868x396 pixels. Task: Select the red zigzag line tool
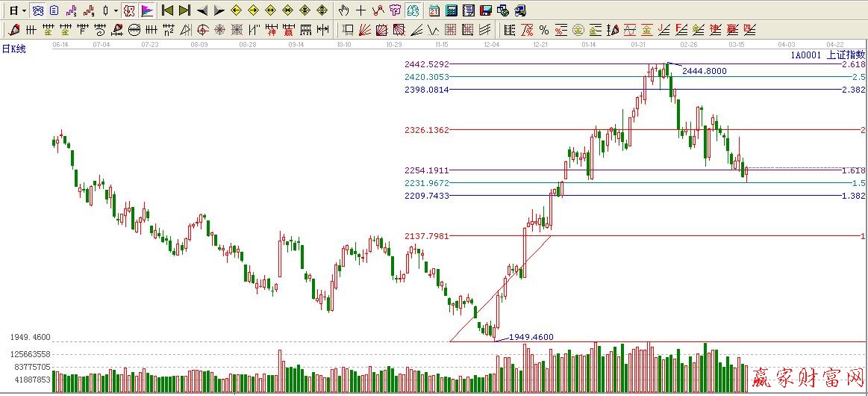[378, 10]
